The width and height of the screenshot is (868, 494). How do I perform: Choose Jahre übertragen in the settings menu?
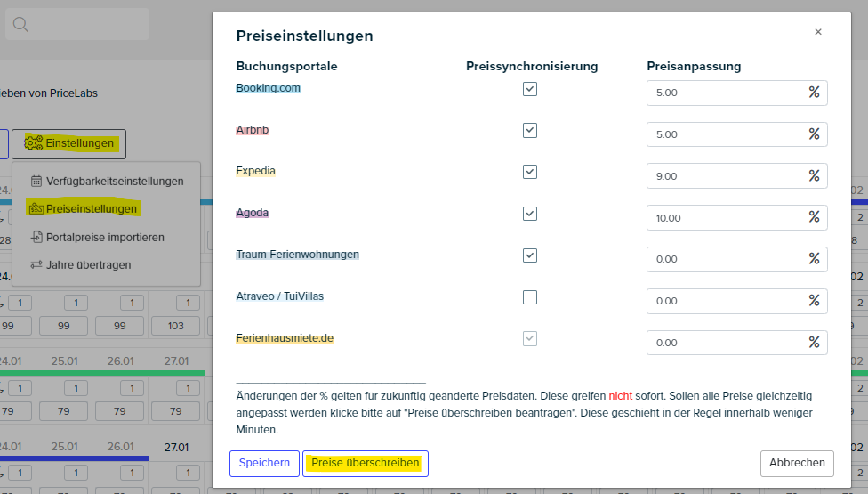[89, 264]
